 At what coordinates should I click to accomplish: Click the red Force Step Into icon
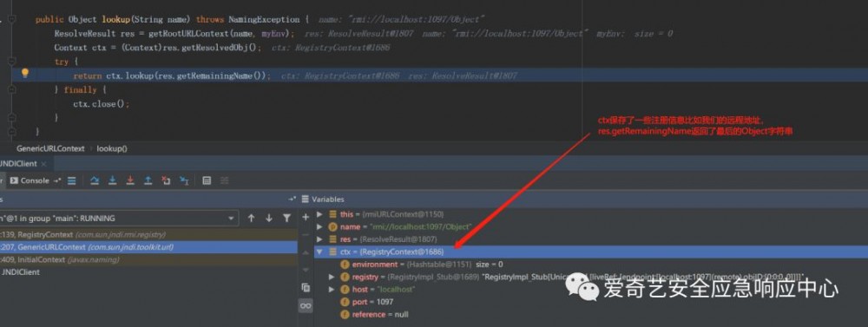130,181
